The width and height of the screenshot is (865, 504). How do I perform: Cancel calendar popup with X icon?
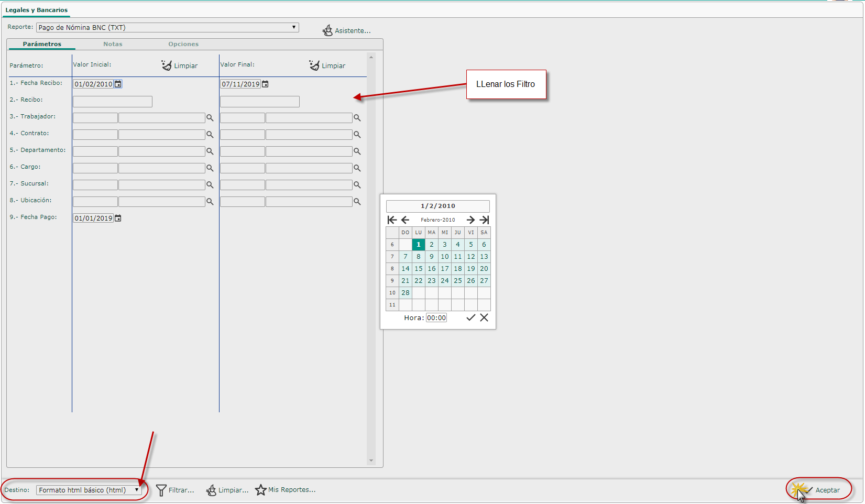pos(484,317)
